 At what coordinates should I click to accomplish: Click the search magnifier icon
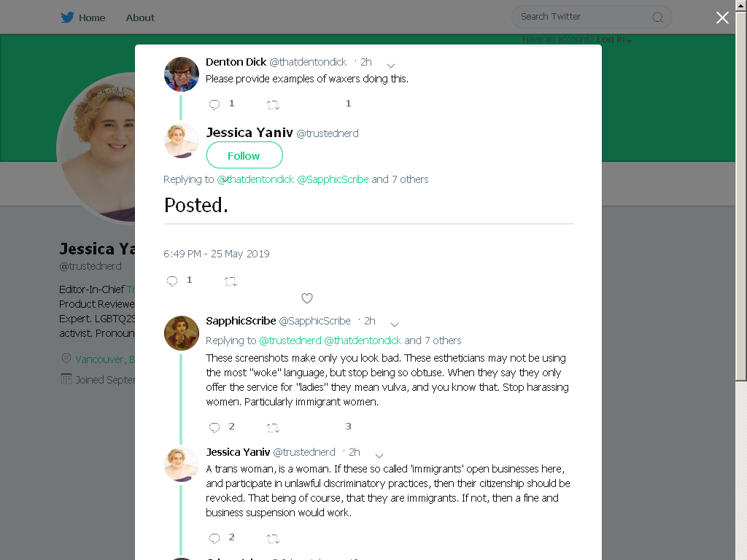[657, 17]
